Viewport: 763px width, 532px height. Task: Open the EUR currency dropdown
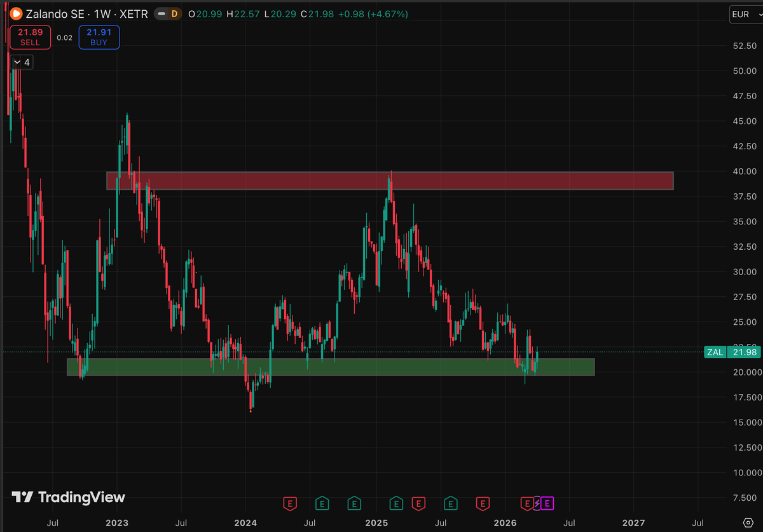tap(747, 14)
